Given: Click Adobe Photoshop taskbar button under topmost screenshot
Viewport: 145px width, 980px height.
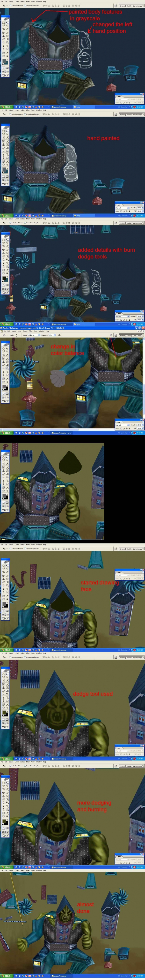Looking at the screenshot, I should click(x=61, y=107).
